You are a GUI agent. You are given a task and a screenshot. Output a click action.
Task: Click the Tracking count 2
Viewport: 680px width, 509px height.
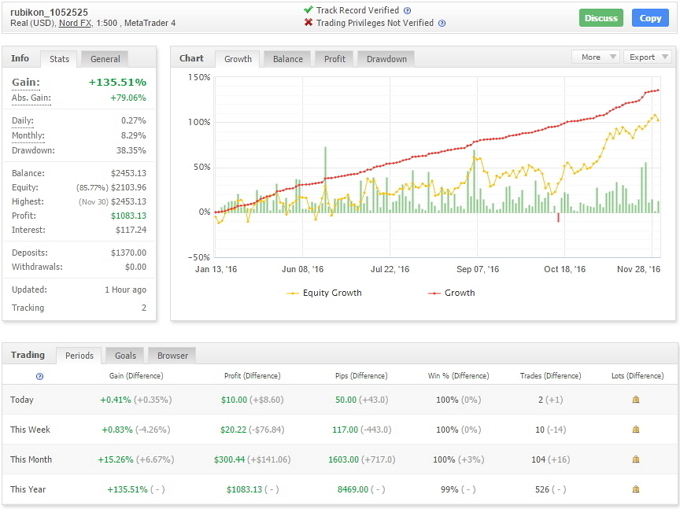click(x=144, y=308)
